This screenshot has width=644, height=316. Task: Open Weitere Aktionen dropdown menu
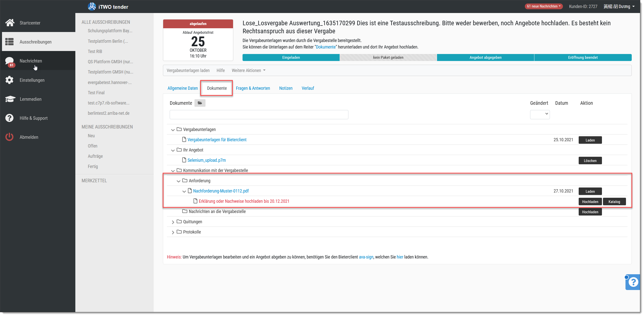(x=248, y=70)
